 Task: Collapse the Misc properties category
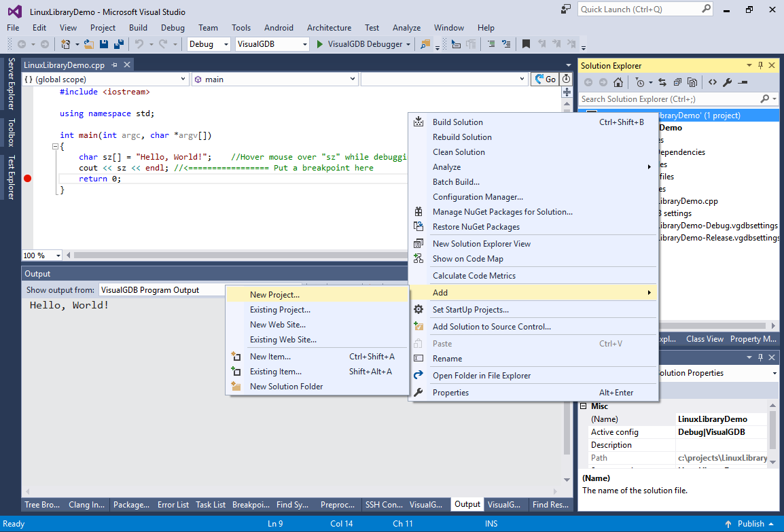[x=583, y=406]
